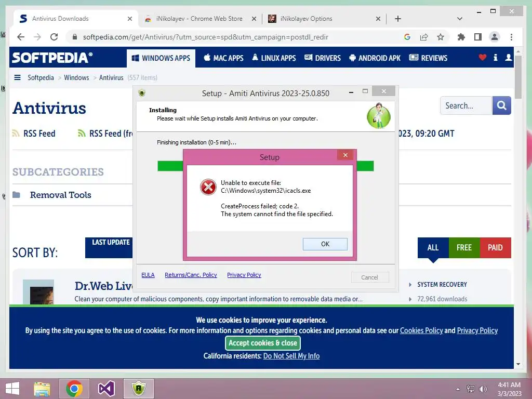Open Removal Tools subcategory
The image size is (532, 399).
(60, 195)
